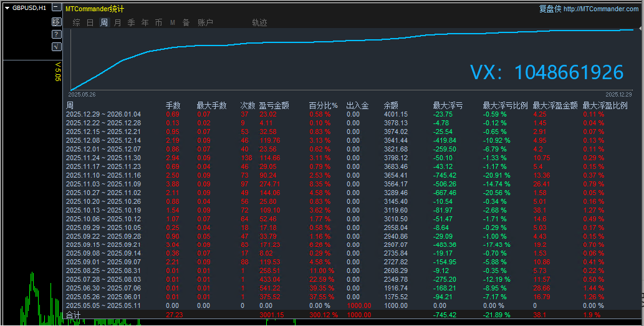Image resolution: width=644 pixels, height=326 pixels.
Task: Open the 季 quarterly tab
Action: (x=131, y=22)
